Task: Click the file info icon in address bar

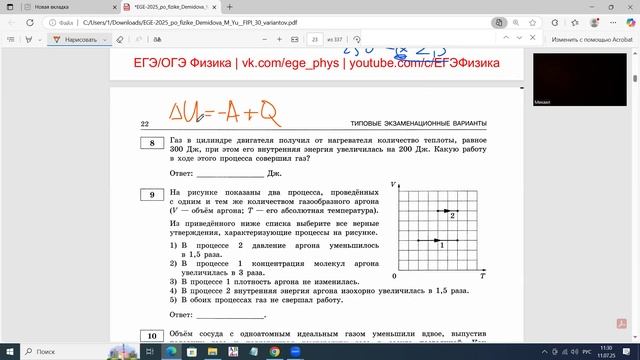Action: pos(52,23)
